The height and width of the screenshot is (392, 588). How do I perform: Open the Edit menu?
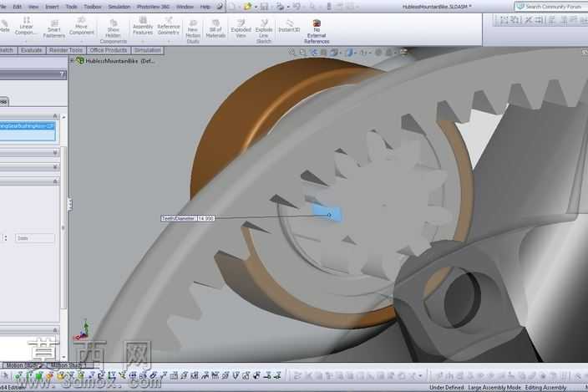pyautogui.click(x=18, y=7)
